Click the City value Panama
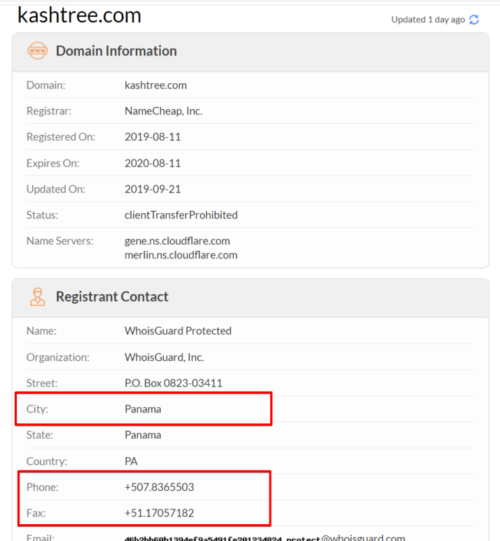The height and width of the screenshot is (541, 500). (x=143, y=409)
